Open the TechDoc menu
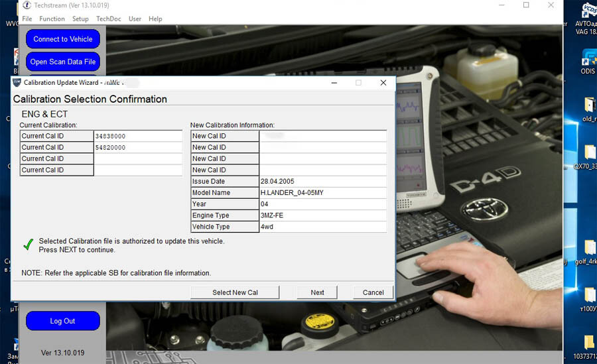 (x=109, y=19)
